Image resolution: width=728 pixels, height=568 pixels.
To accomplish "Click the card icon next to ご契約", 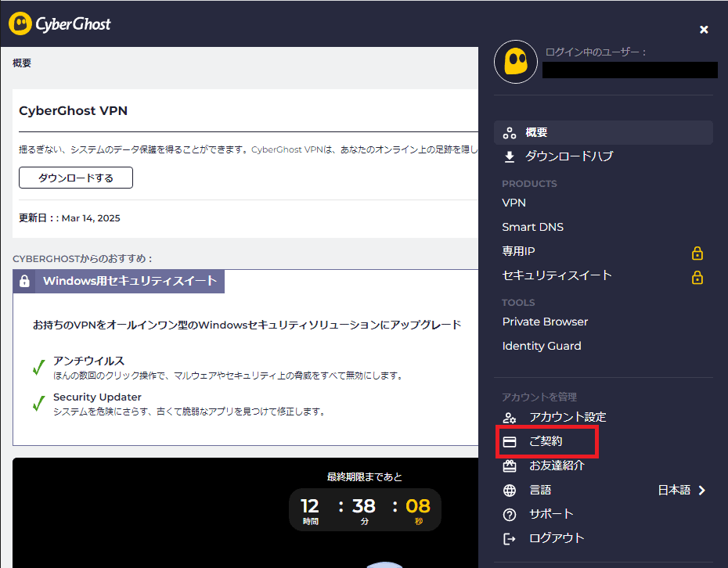I will click(x=510, y=442).
